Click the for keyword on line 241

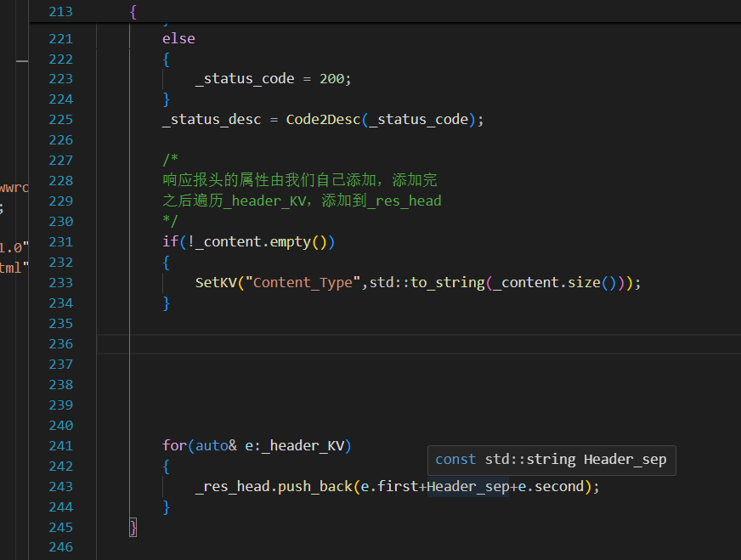pos(174,446)
